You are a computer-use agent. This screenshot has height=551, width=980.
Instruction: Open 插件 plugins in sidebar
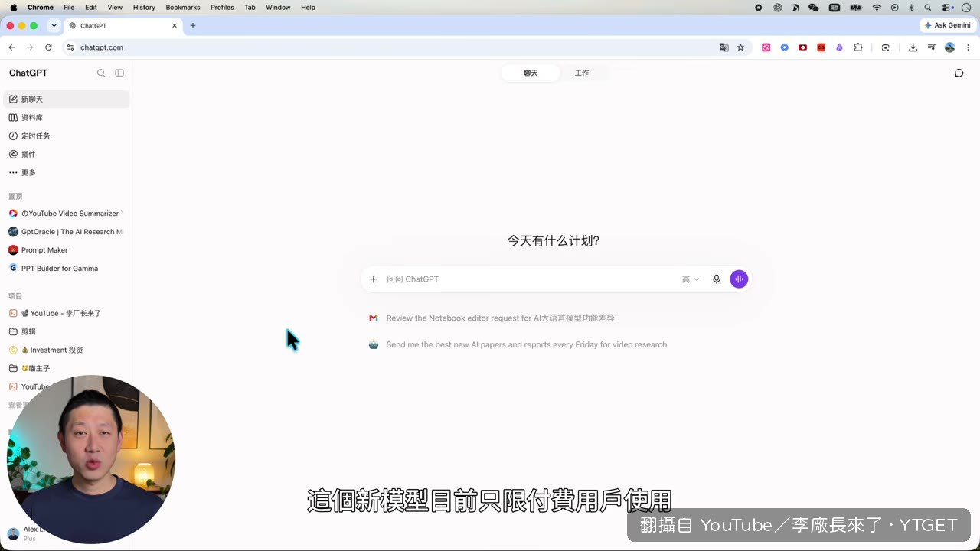point(67,155)
